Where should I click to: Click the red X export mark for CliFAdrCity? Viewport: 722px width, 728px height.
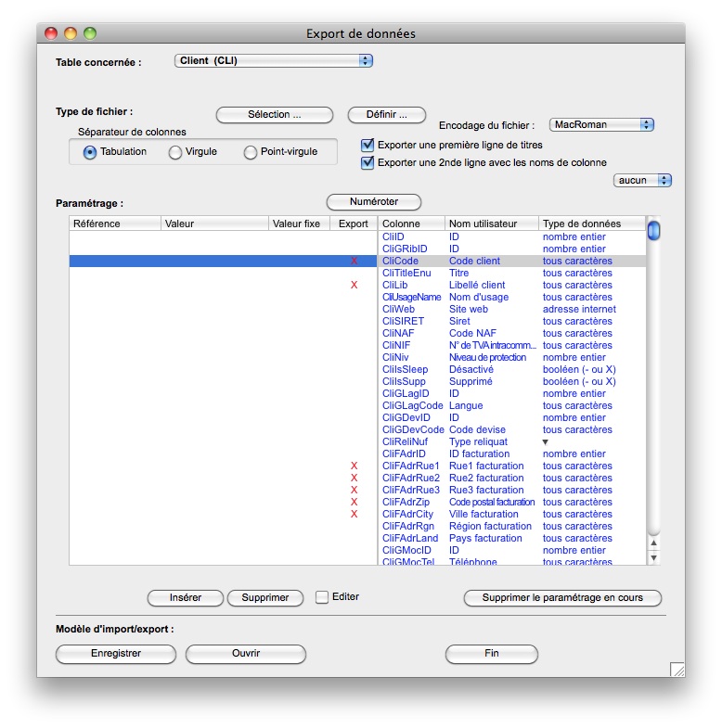(x=354, y=515)
